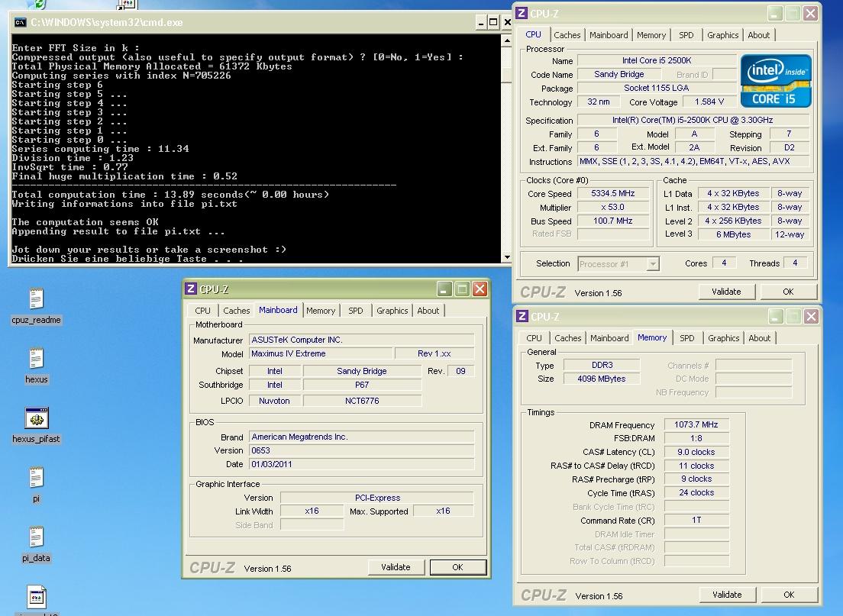Open SPD tab in top CPU-Z window
Screen dimensions: 843x616
686,35
